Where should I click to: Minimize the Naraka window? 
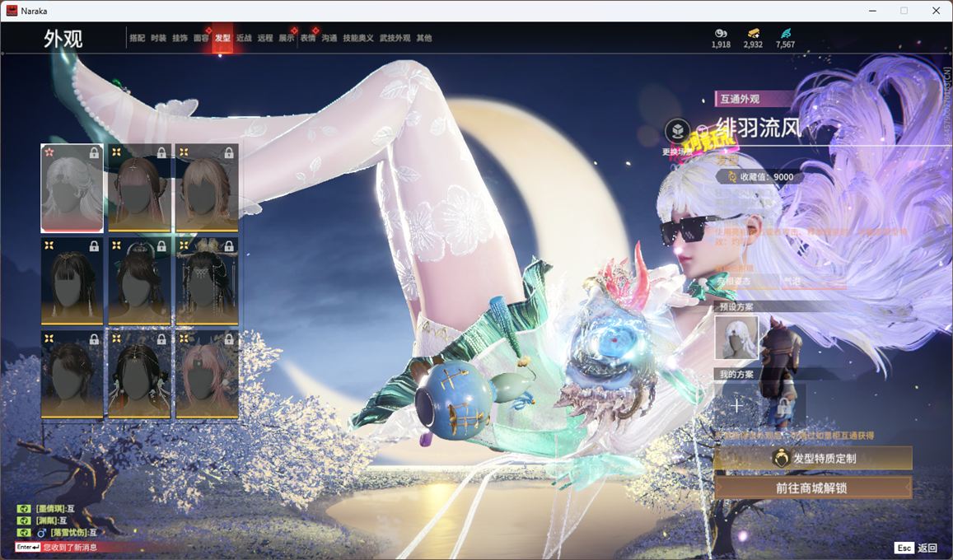pos(873,11)
